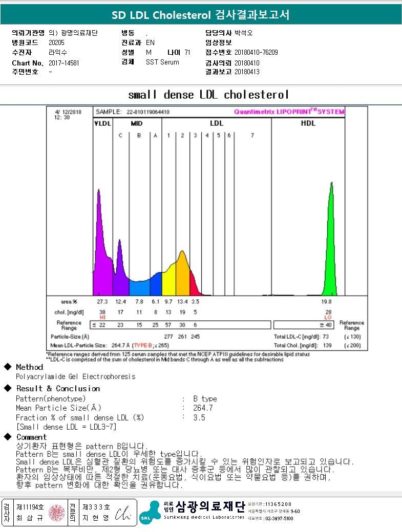402x532 pixels.
Task: Click the 'small dense LDL cholesterol' heading
Action: 208,94
